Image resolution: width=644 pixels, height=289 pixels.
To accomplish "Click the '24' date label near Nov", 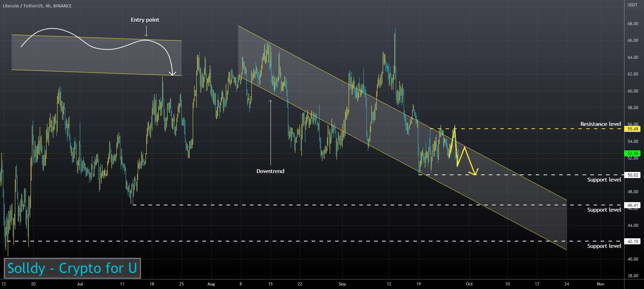I will (567, 284).
